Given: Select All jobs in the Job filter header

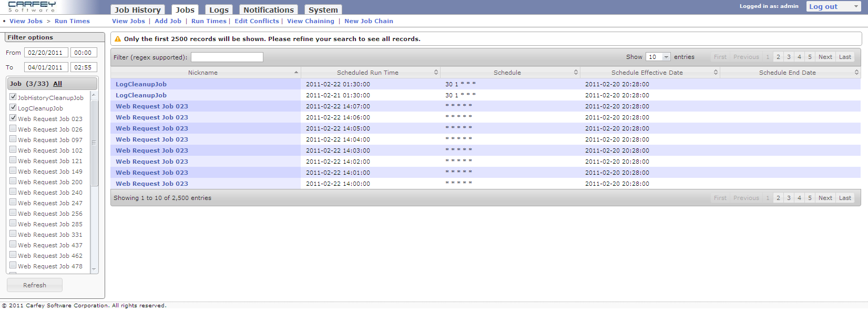Looking at the screenshot, I should click(57, 84).
